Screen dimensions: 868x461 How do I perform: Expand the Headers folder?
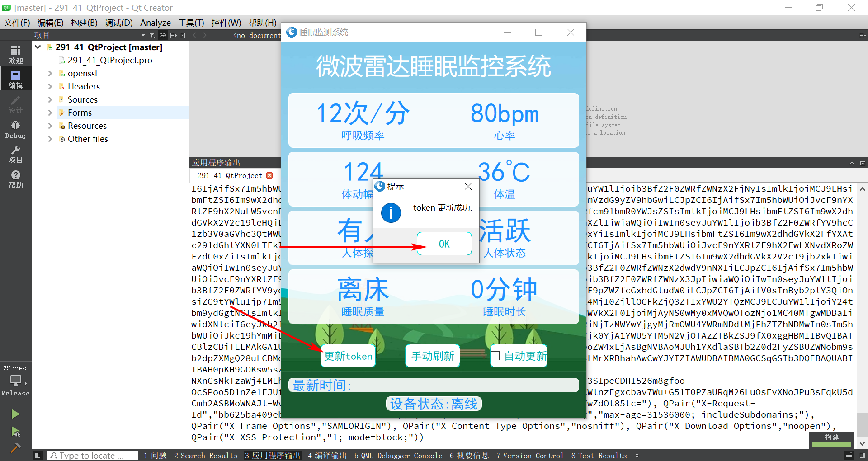click(x=50, y=86)
